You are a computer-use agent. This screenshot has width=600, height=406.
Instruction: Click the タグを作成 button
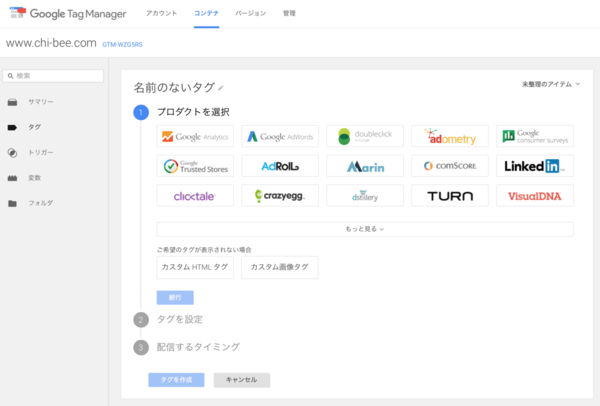176,380
